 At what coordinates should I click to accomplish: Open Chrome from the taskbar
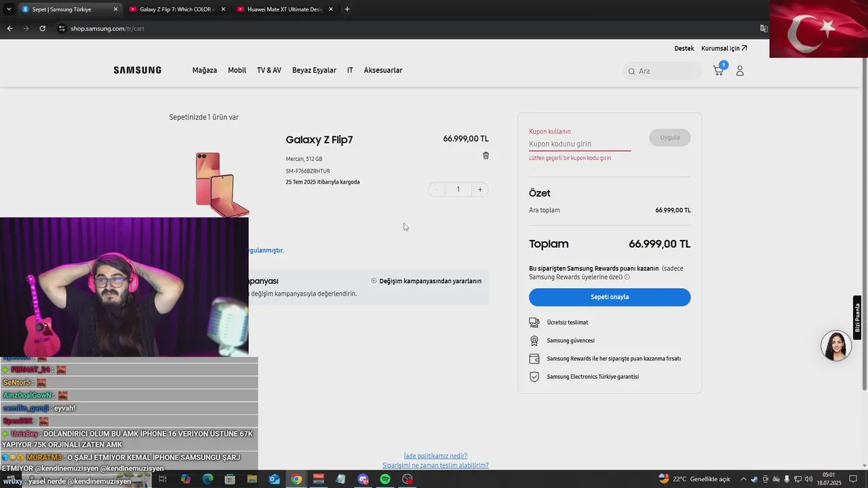tap(296, 479)
